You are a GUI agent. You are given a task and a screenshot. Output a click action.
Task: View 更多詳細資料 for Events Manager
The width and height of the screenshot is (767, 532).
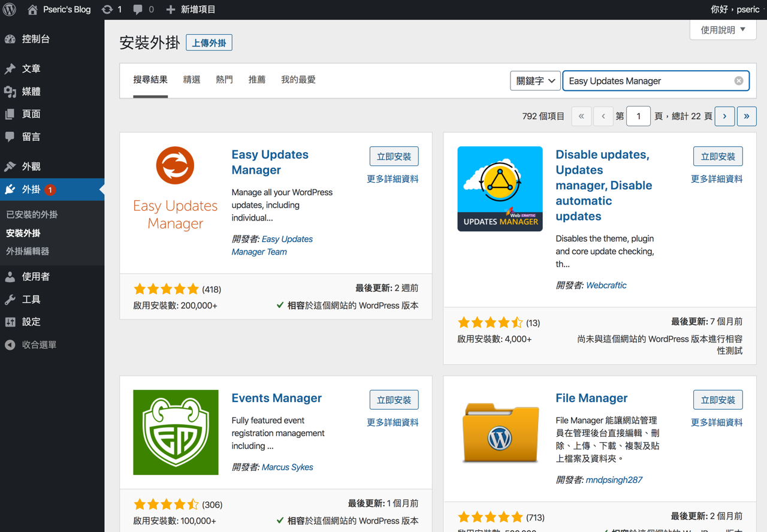click(392, 422)
